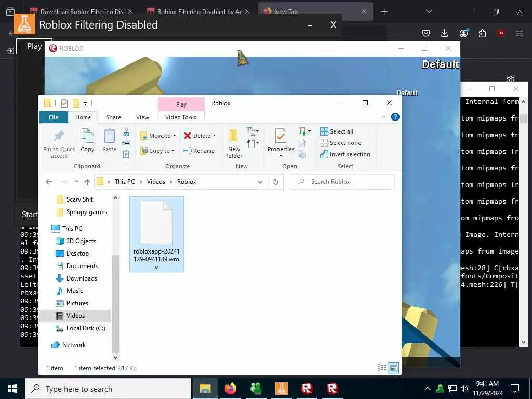
Task: Click the Delete button in Organize
Action: 197,136
